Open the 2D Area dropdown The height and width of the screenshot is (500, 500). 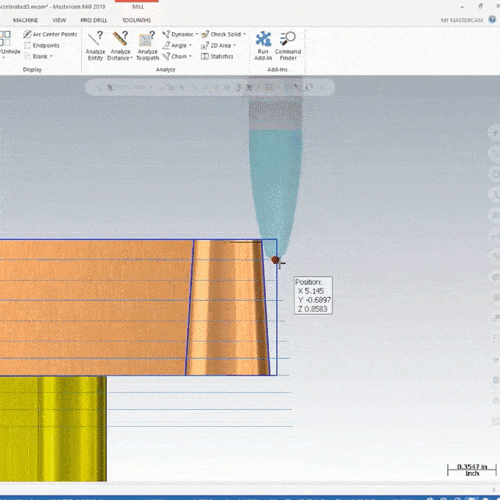pyautogui.click(x=234, y=45)
